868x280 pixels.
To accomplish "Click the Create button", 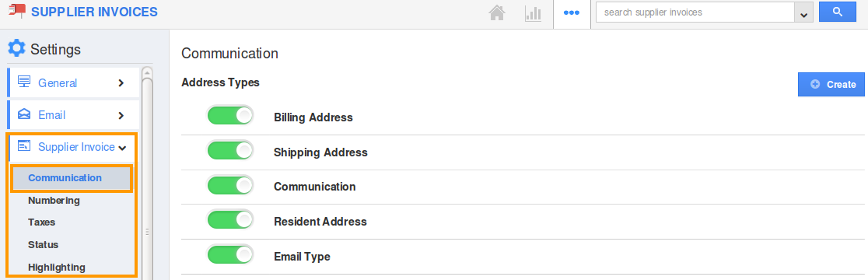I will point(831,84).
